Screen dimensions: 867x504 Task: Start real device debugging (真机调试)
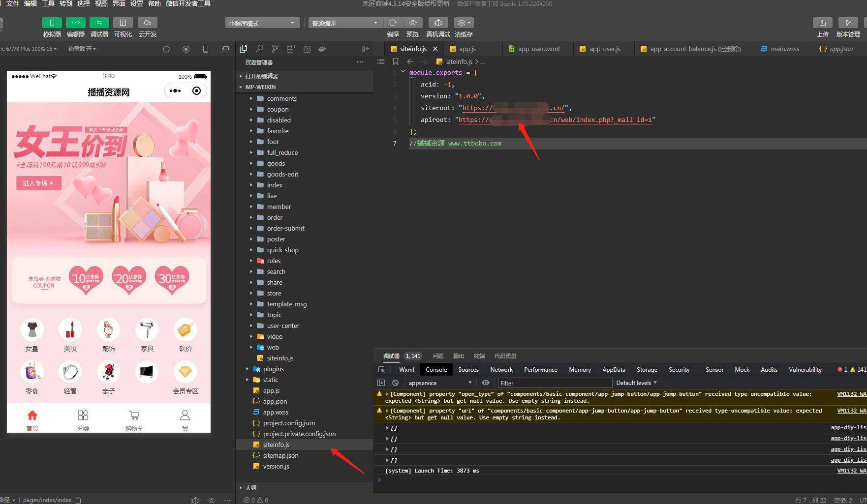click(x=438, y=23)
